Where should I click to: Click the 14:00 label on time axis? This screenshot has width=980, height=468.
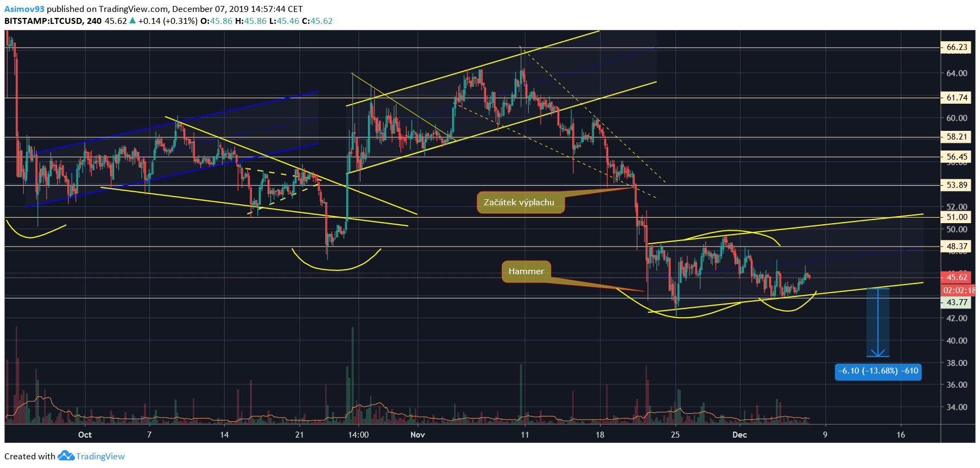click(358, 434)
